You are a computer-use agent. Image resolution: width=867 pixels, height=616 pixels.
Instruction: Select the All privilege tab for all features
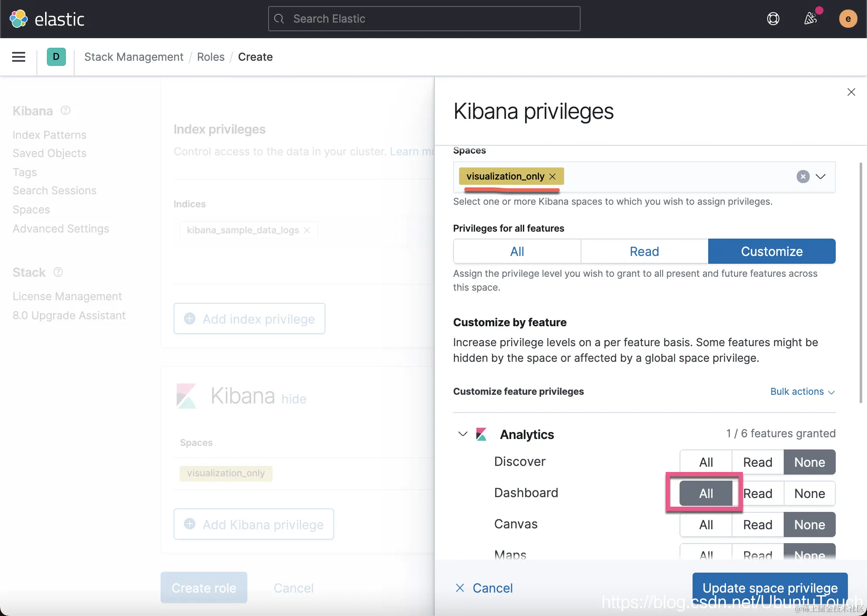coord(517,251)
